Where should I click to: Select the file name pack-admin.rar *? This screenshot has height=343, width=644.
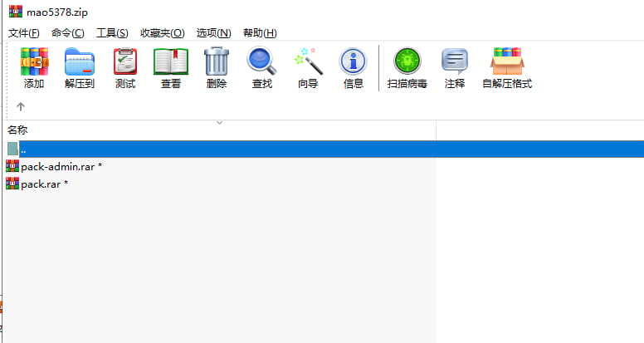(61, 166)
